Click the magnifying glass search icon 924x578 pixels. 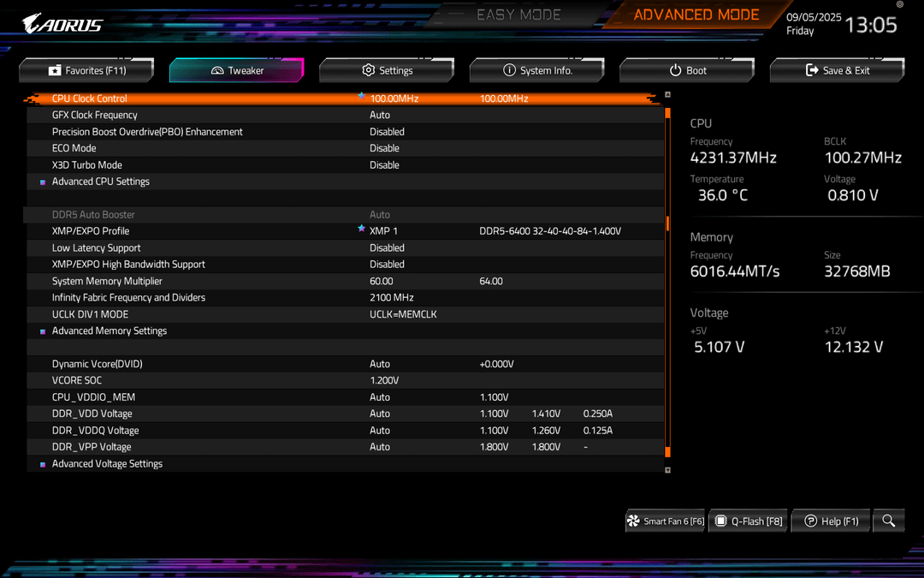(889, 521)
